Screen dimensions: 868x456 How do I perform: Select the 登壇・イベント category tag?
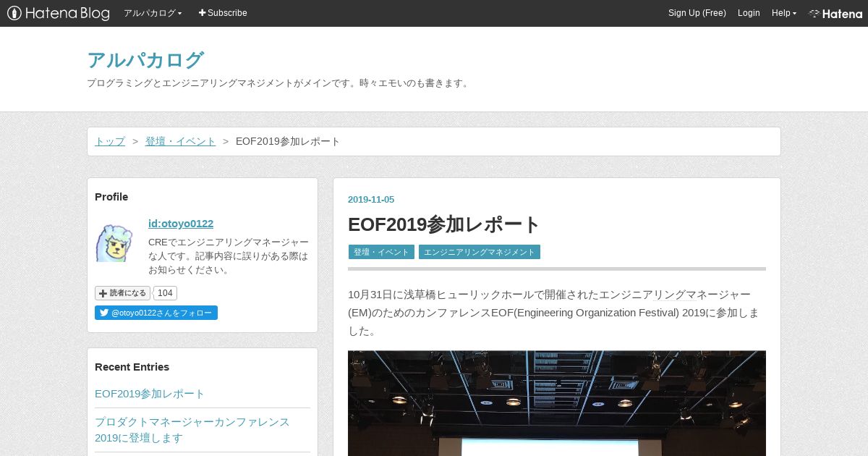[x=381, y=252]
